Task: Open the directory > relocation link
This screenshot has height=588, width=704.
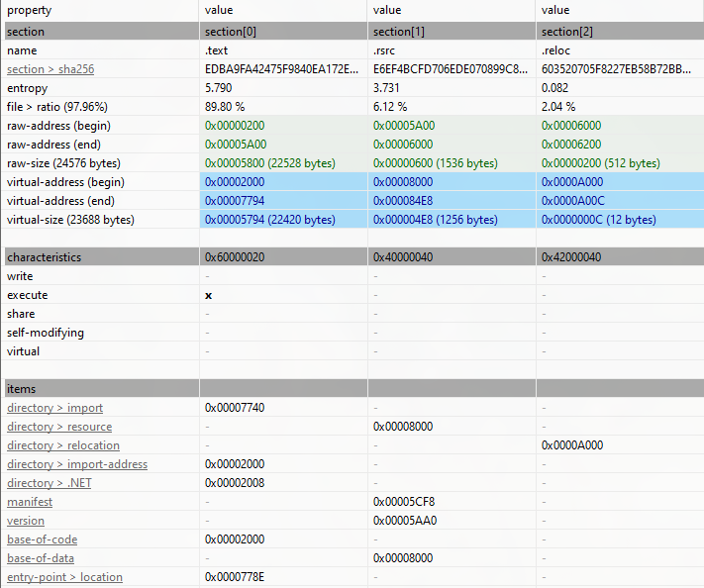Action: click(63, 445)
